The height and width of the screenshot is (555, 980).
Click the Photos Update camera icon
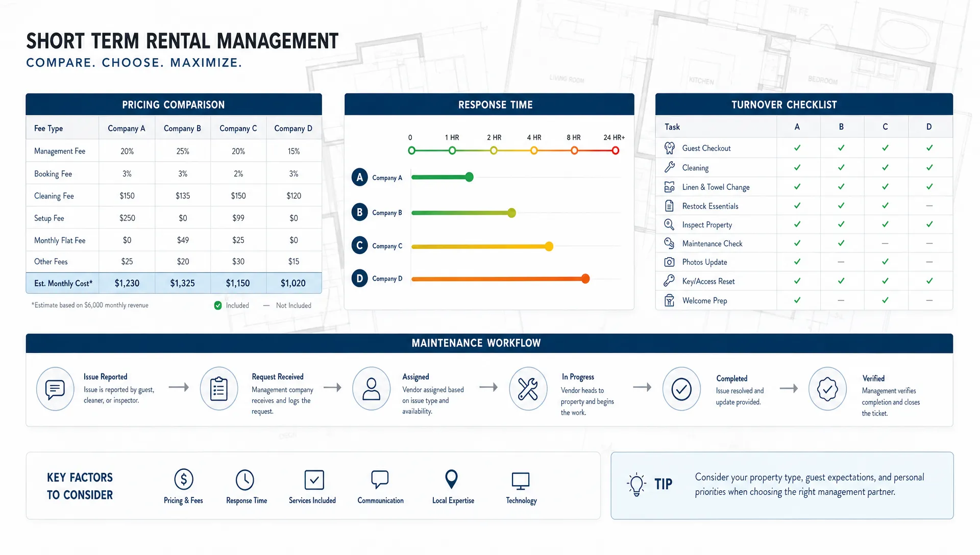(x=669, y=262)
